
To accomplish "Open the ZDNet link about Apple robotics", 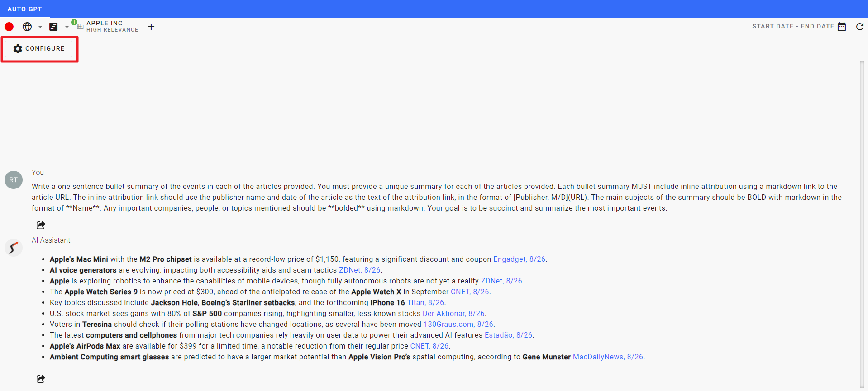I will [x=501, y=281].
